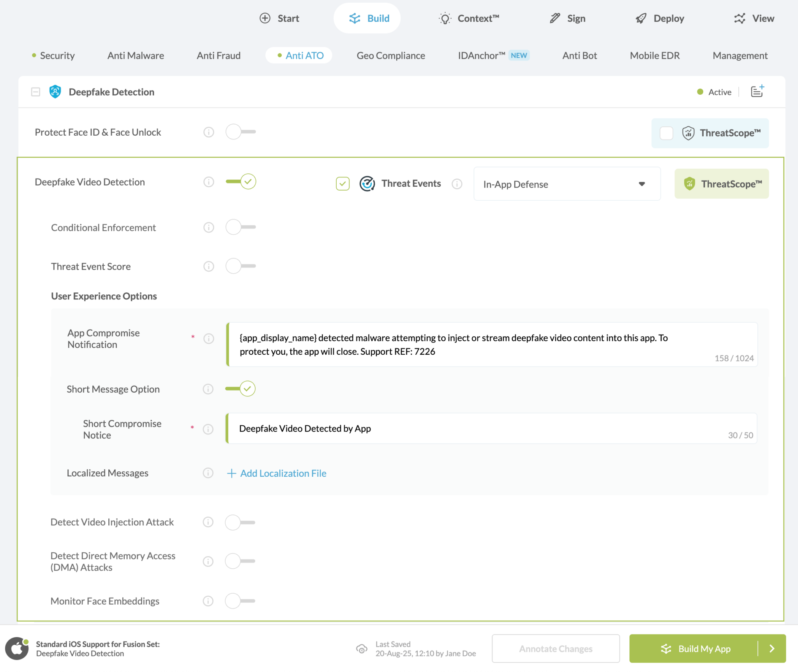The height and width of the screenshot is (672, 798).
Task: Disable the Short Message Option toggle
Action: 240,389
